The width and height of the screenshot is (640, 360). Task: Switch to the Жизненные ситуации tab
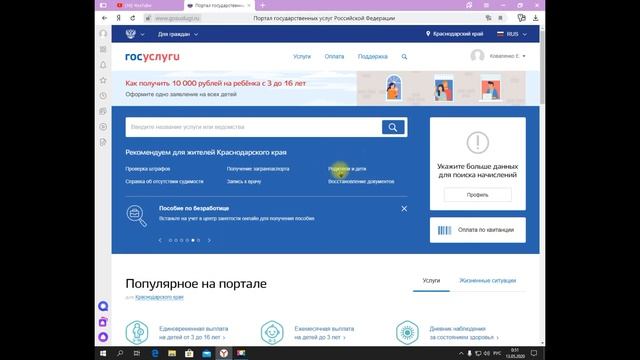point(487,281)
